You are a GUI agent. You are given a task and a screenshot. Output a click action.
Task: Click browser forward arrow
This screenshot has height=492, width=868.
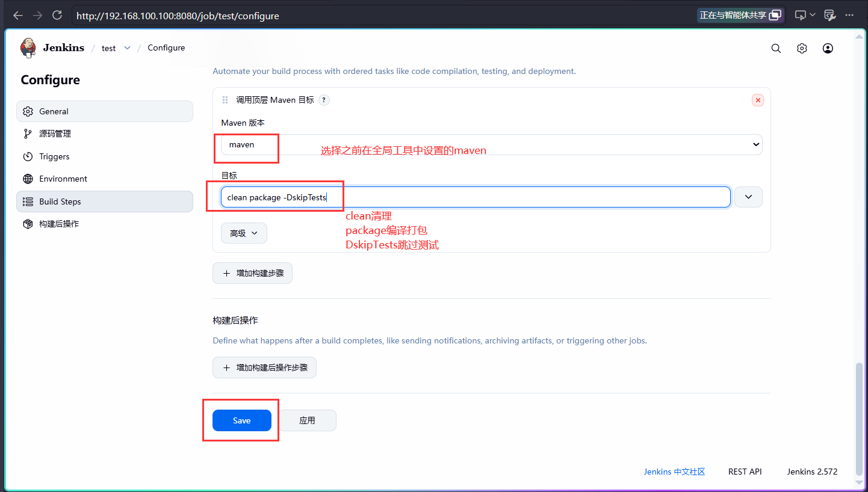click(37, 16)
